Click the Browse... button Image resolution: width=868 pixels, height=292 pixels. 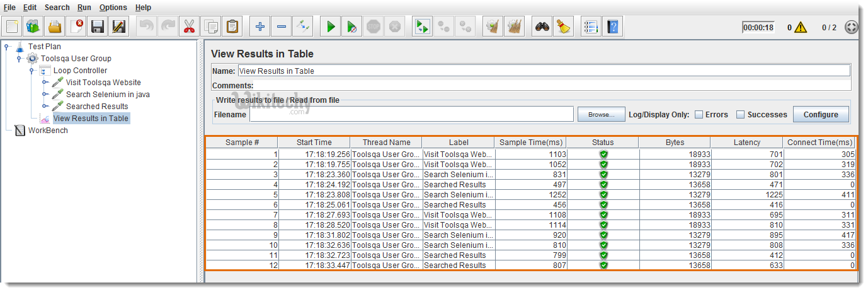pos(601,115)
